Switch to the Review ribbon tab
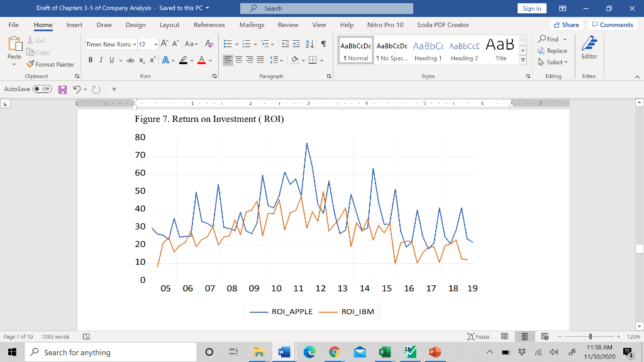This screenshot has width=644, height=362. (x=288, y=25)
